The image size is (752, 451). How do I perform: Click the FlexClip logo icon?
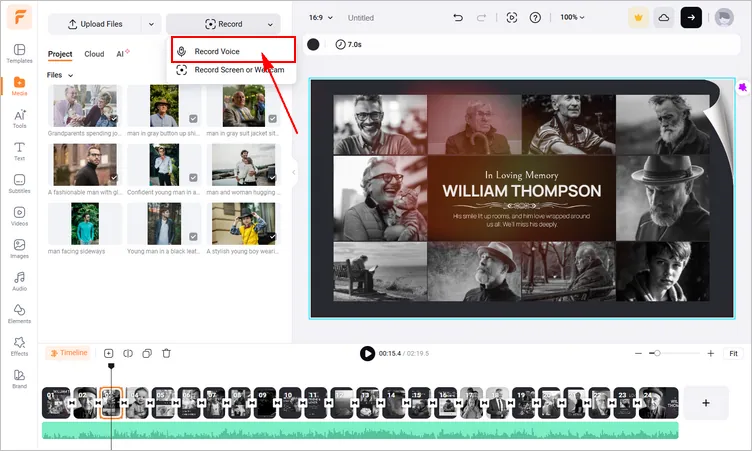[x=20, y=17]
